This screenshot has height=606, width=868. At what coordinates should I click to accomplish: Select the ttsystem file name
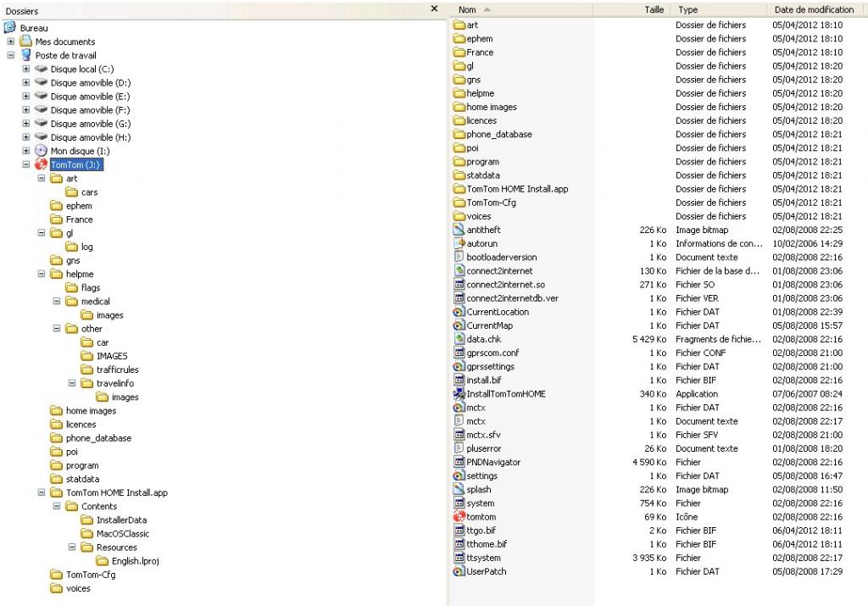pyautogui.click(x=483, y=558)
